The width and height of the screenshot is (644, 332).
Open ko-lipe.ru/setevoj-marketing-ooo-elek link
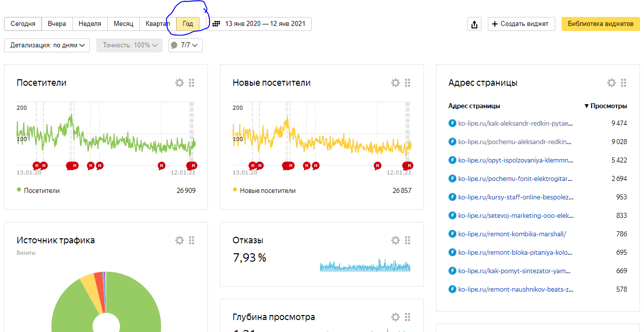tap(516, 215)
